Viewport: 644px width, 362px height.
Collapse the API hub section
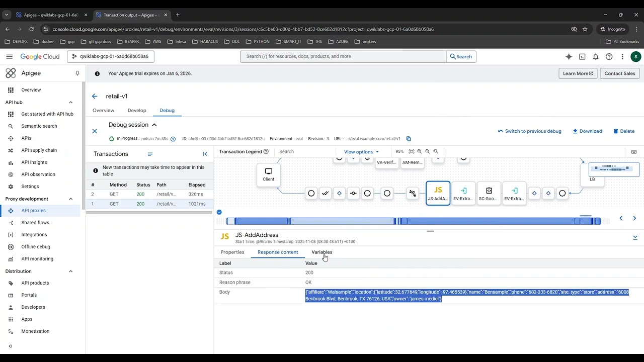(x=70, y=103)
